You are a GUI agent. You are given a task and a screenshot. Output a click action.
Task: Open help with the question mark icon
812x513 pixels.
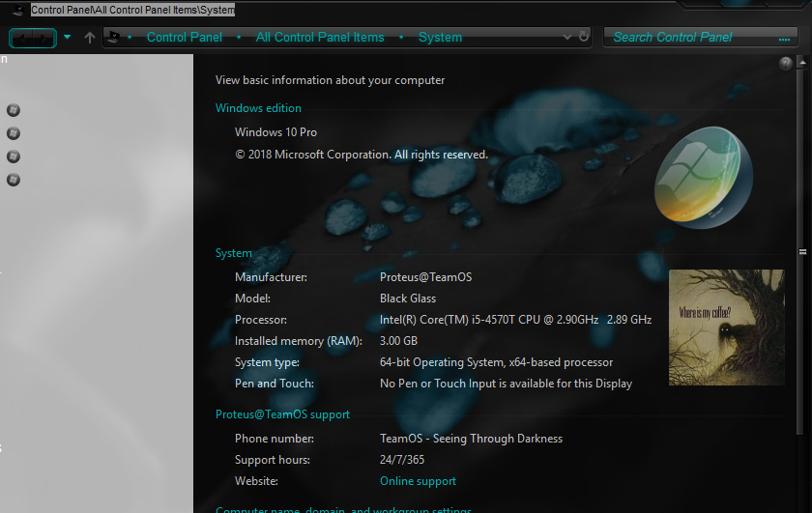(785, 63)
